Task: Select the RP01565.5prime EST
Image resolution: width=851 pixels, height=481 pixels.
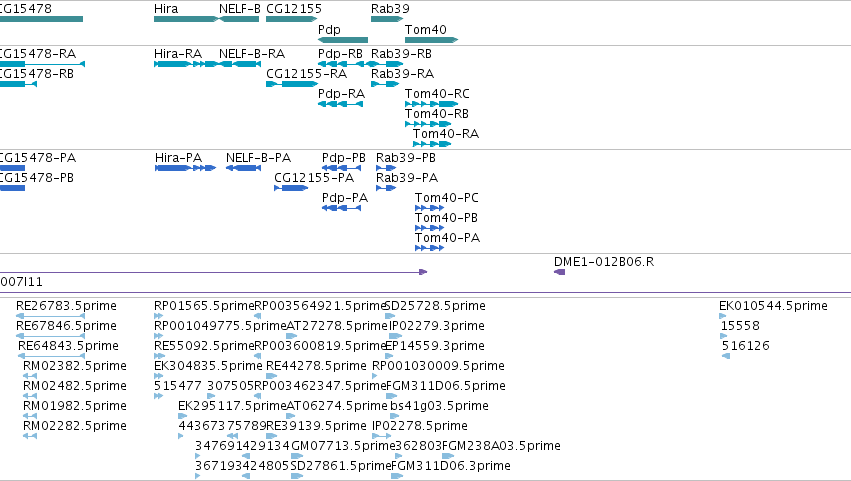Action: click(158, 316)
